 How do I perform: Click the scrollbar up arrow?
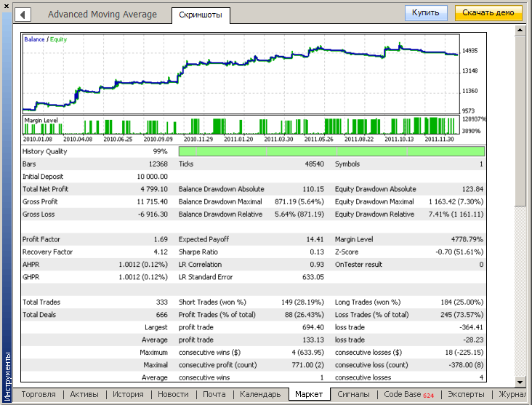point(520,31)
